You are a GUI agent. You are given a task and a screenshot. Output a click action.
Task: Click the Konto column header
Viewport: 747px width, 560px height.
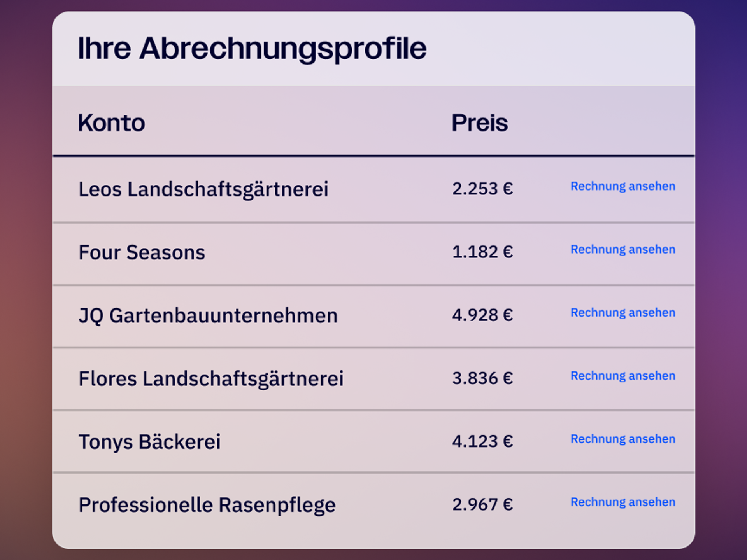click(x=111, y=123)
